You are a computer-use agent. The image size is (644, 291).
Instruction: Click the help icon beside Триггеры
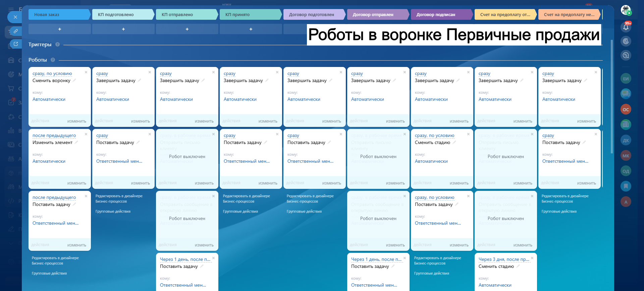pyautogui.click(x=57, y=45)
